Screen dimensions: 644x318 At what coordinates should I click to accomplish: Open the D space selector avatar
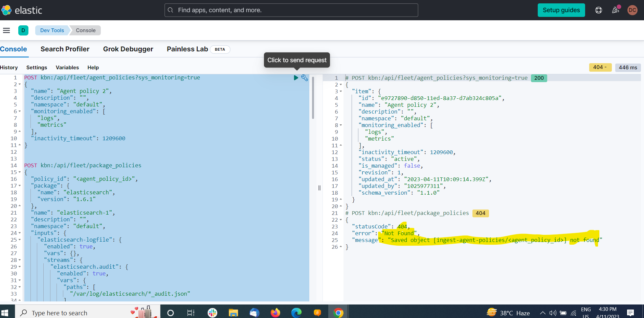23,30
